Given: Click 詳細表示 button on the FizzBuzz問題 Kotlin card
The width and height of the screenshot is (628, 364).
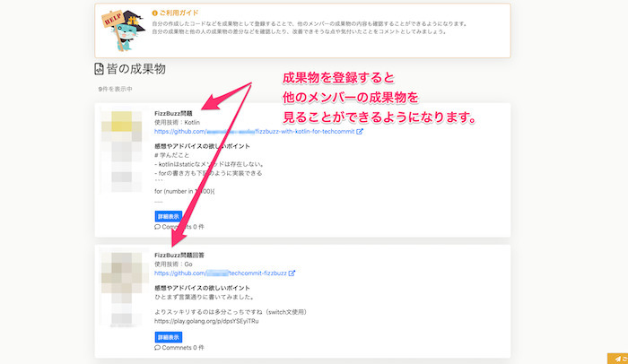Looking at the screenshot, I should click(169, 216).
